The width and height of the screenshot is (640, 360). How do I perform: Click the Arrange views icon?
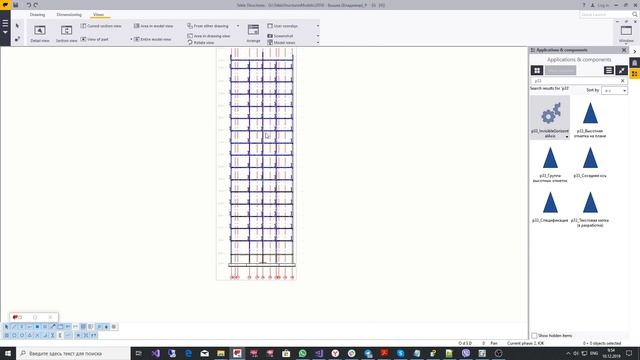[253, 31]
